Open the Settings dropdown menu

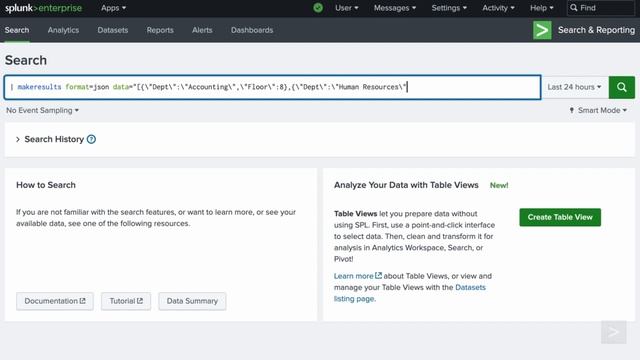[x=449, y=8]
